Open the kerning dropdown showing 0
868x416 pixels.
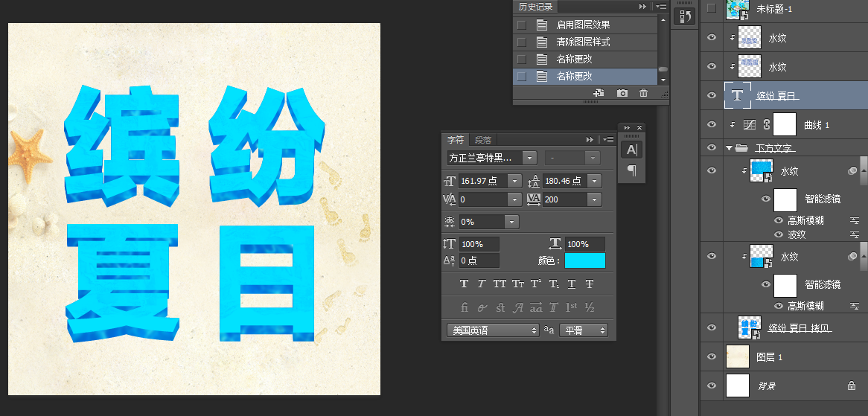515,199
